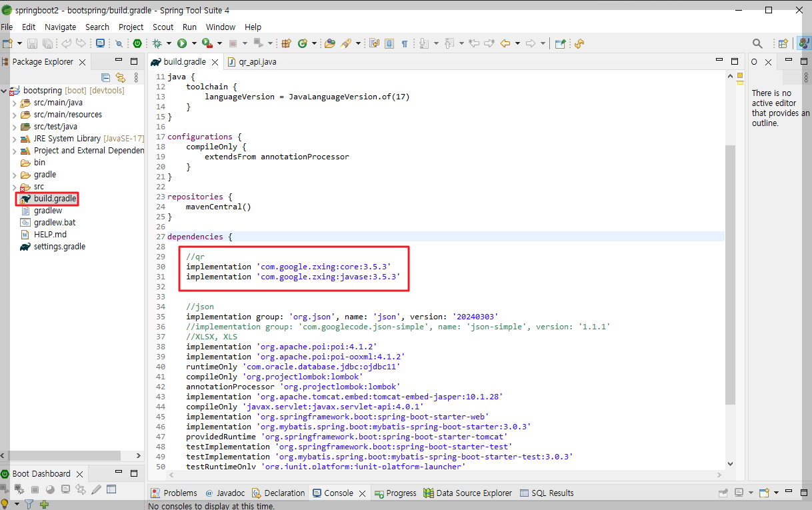This screenshot has height=510, width=812.
Task: Select HELP.md file in tree
Action: click(x=50, y=235)
